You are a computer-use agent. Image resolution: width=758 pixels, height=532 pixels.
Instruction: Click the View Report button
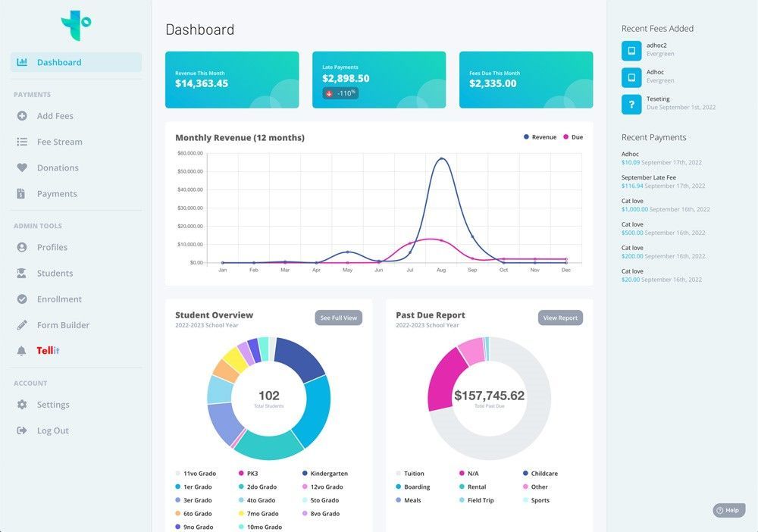pyautogui.click(x=560, y=318)
